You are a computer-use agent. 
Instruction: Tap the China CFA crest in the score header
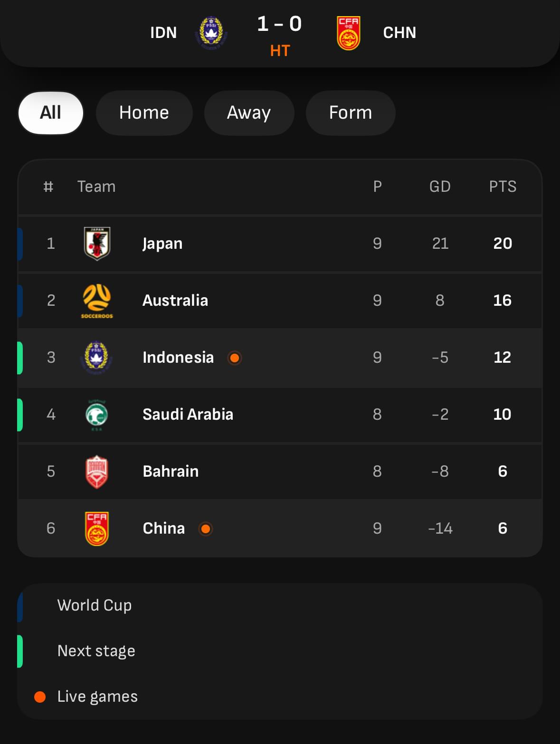click(349, 33)
